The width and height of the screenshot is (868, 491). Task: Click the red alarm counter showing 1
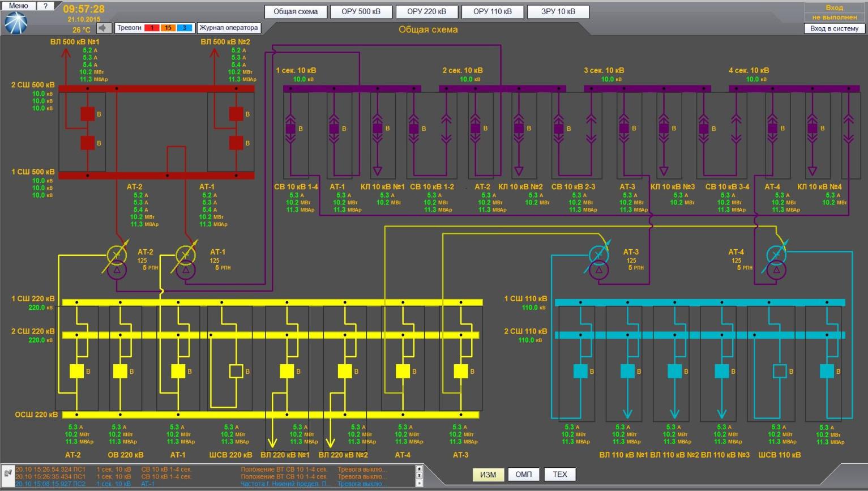click(151, 28)
